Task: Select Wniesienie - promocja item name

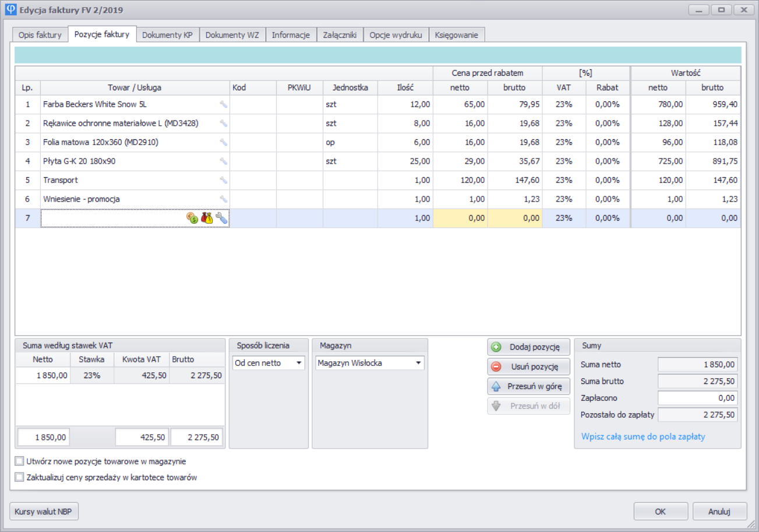Action: tap(82, 199)
